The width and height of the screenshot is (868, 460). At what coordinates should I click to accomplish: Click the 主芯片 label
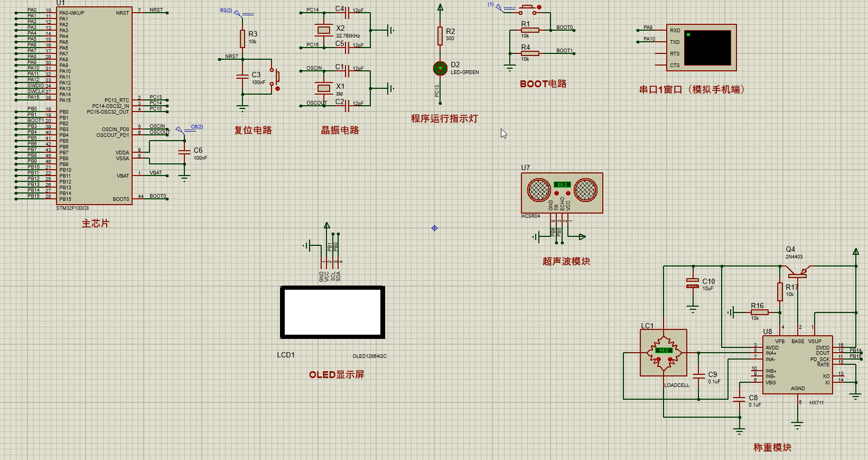[95, 224]
